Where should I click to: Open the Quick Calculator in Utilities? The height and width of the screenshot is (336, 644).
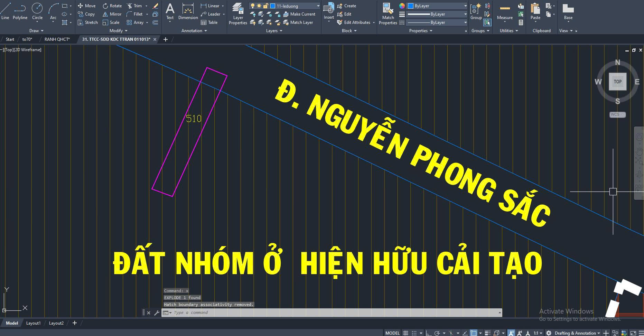click(x=521, y=22)
